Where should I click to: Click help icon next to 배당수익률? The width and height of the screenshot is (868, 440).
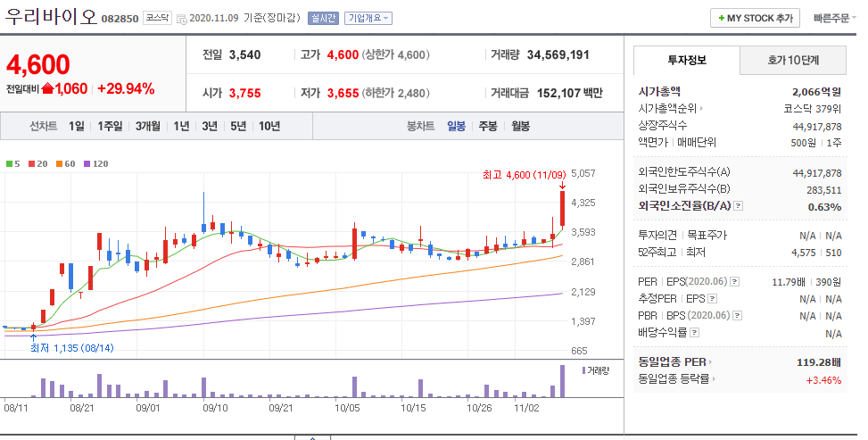click(694, 333)
